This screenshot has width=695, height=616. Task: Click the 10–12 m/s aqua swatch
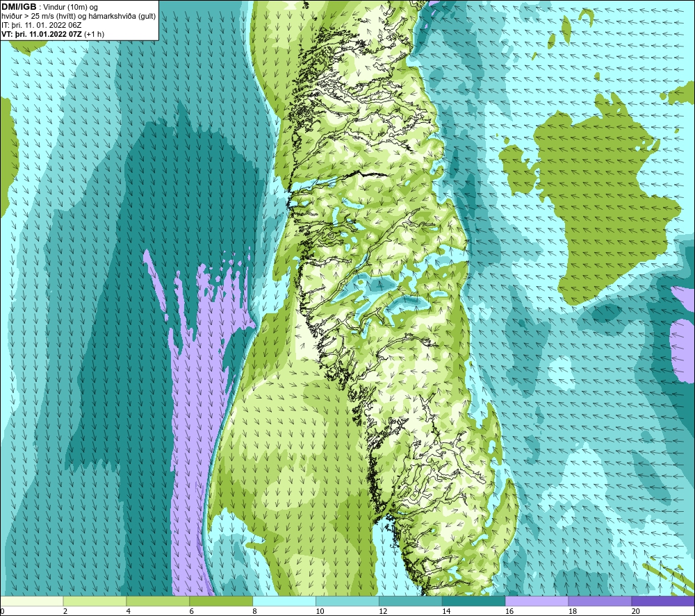[x=347, y=601]
